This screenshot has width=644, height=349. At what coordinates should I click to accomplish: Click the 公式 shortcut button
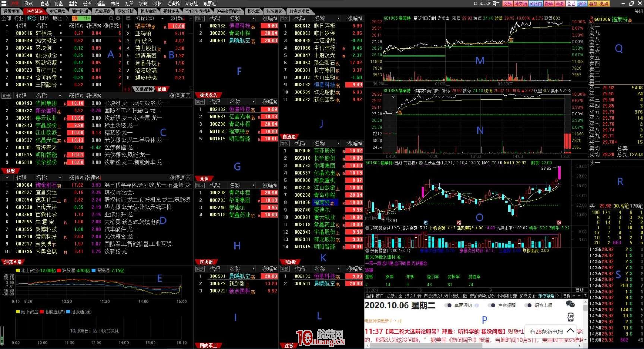[x=571, y=4]
